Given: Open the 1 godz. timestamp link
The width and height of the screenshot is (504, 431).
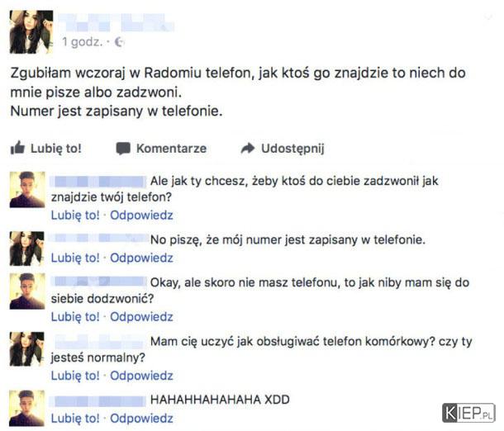Looking at the screenshot, I should tap(83, 42).
